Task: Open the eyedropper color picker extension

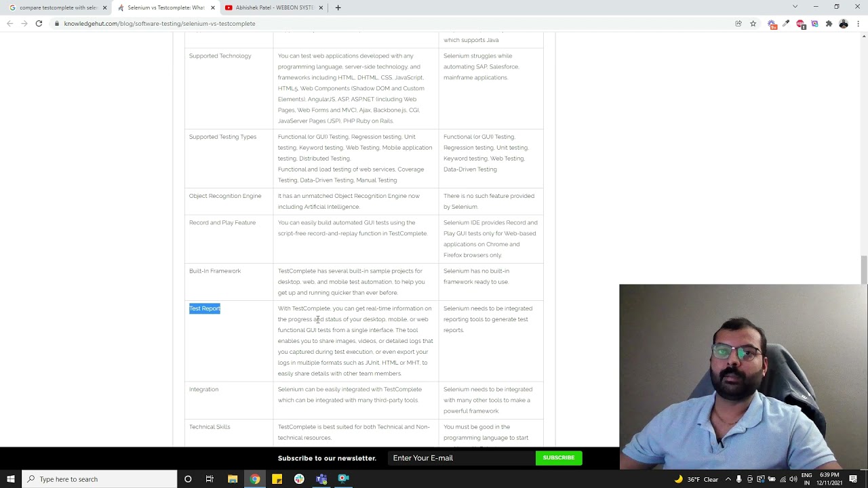Action: click(x=786, y=24)
